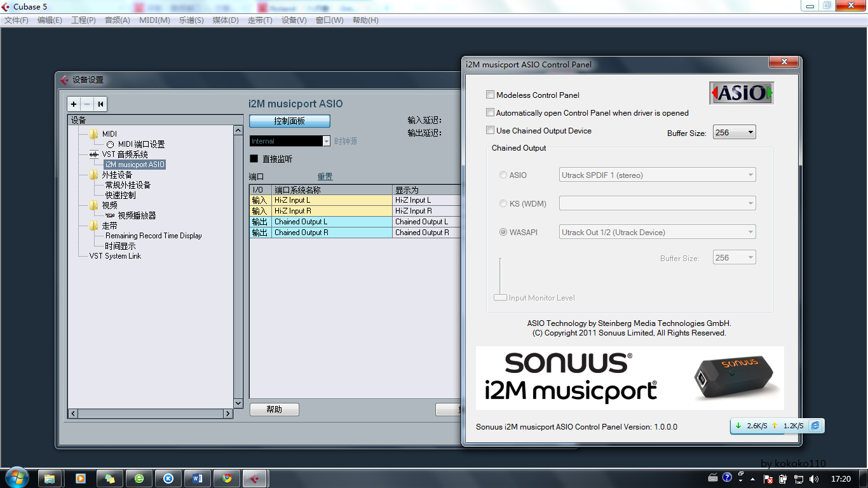Click the Input Monitor Level slider handle
The image size is (868, 488).
tap(500, 297)
